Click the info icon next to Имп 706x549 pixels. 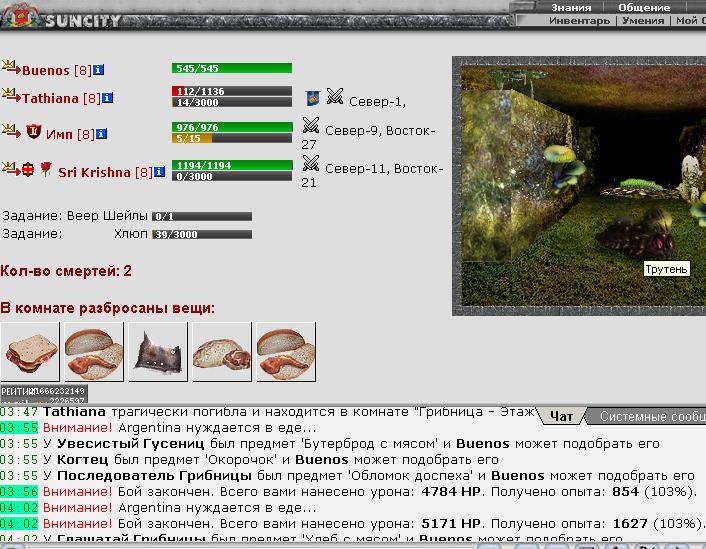point(101,134)
